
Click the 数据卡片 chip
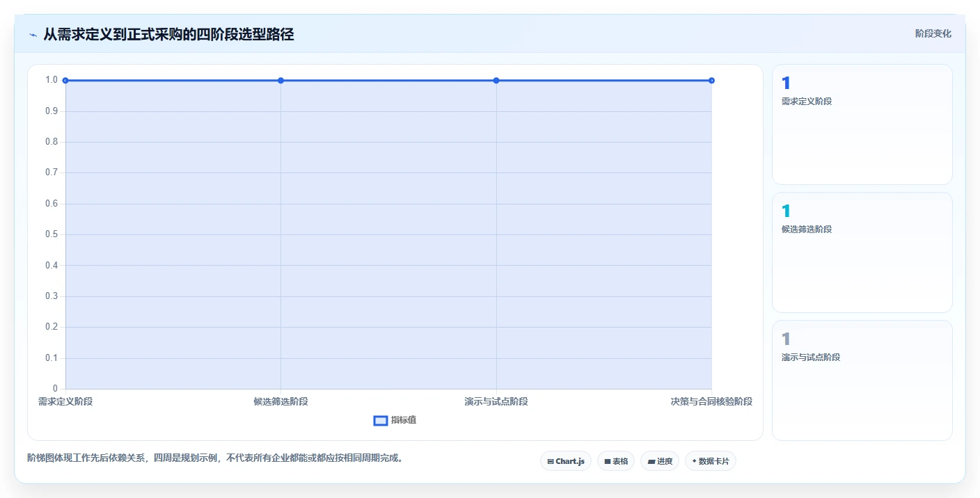pos(711,461)
